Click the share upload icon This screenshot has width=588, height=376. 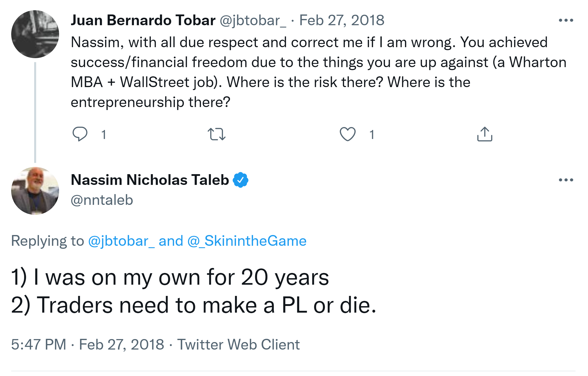(x=485, y=134)
